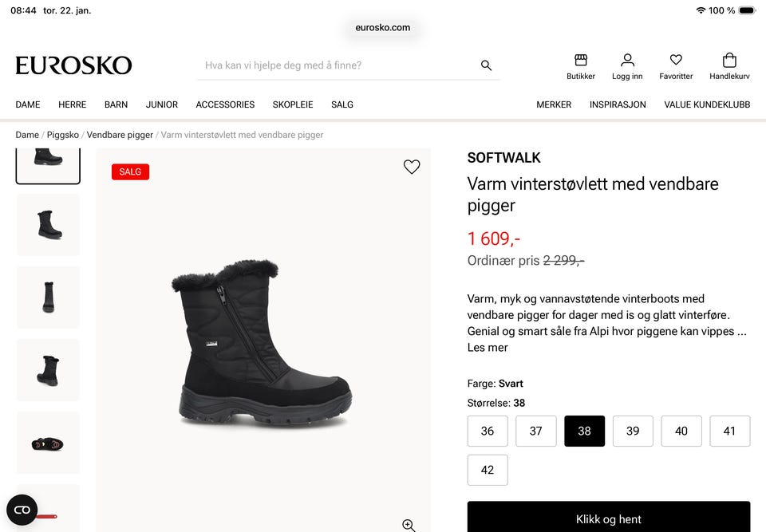The width and height of the screenshot is (766, 532).
Task: Choose size 42
Action: click(x=488, y=470)
